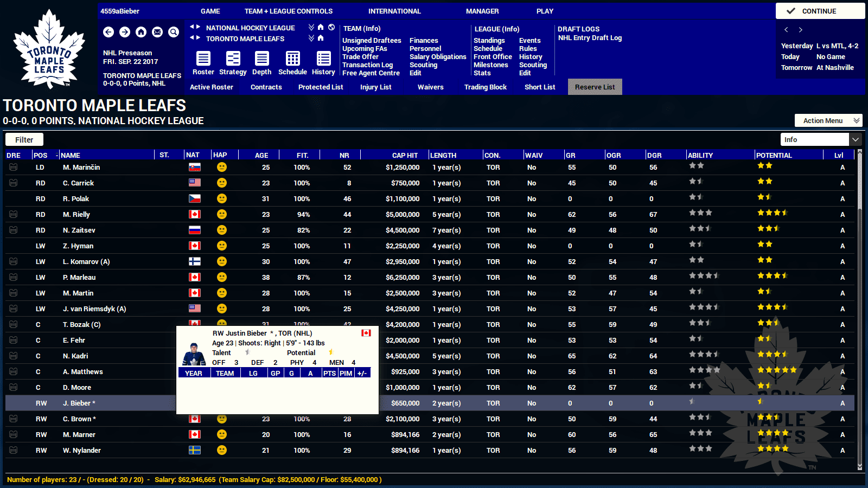Toggle dressed jersey icon for N. Zaitsev

pyautogui.click(x=14, y=230)
